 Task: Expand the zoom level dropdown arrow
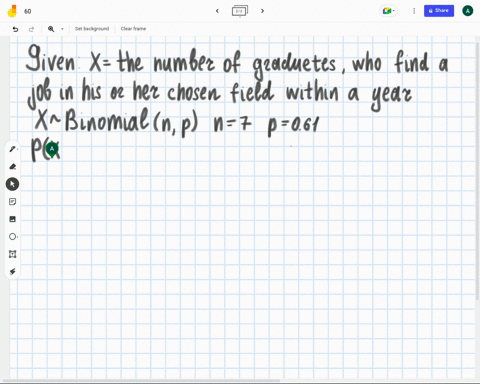[x=62, y=29]
